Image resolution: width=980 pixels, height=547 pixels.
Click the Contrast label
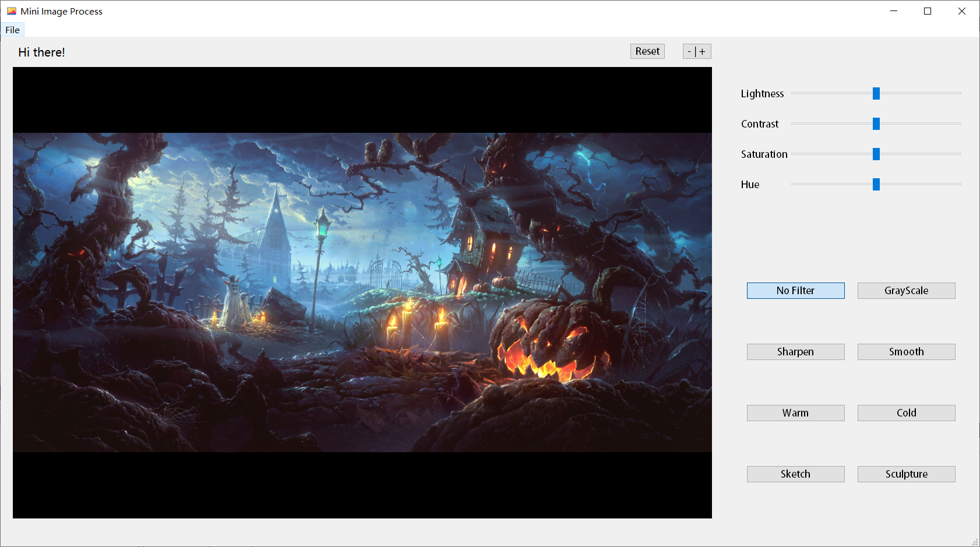pos(760,124)
